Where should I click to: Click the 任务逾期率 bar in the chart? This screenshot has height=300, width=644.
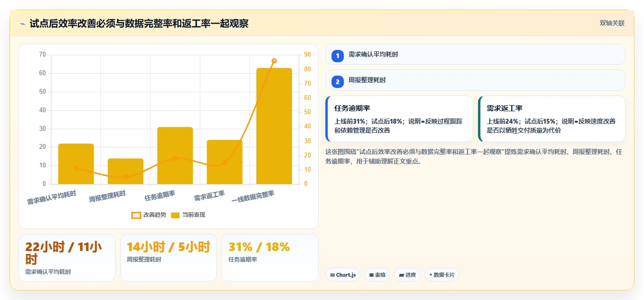[175, 155]
